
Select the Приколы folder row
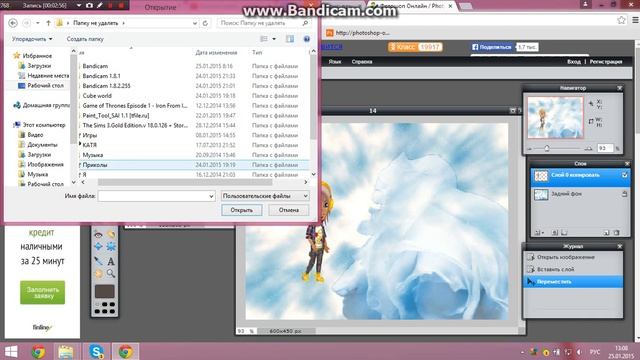tap(194, 165)
